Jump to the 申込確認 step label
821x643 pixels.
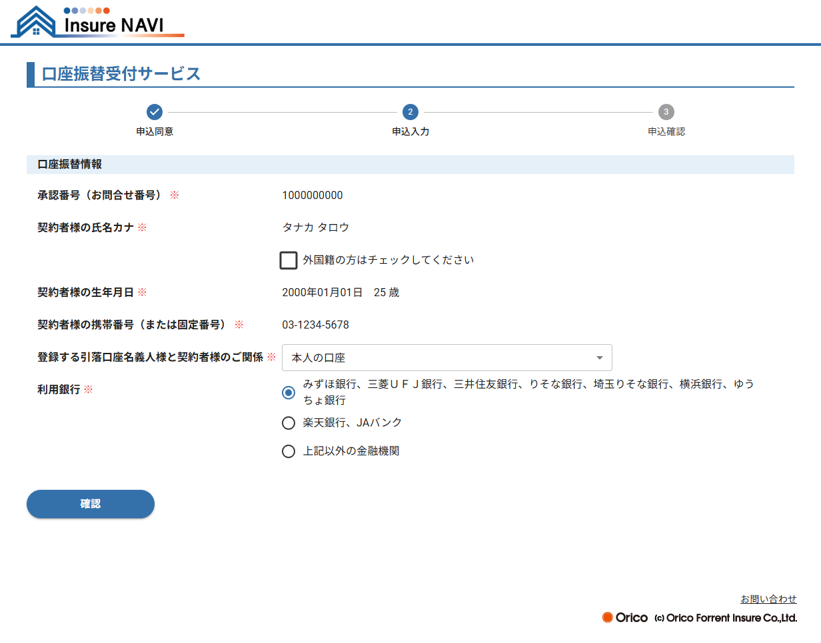(666, 132)
